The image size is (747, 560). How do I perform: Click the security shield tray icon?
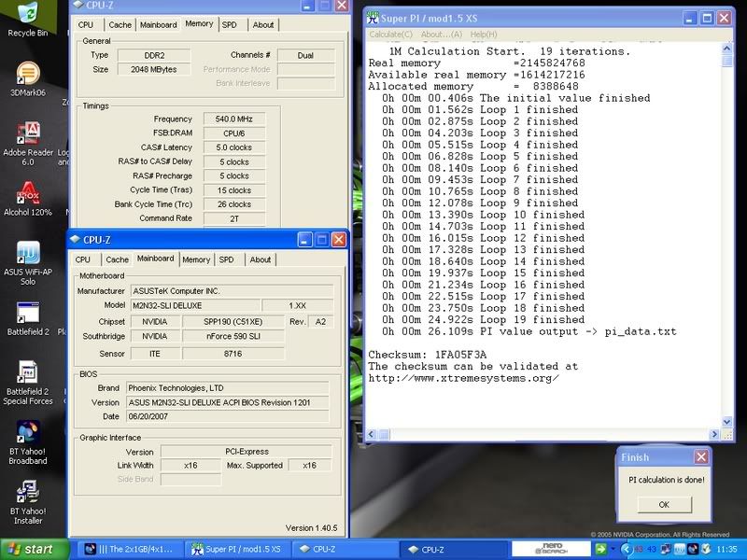click(x=706, y=549)
